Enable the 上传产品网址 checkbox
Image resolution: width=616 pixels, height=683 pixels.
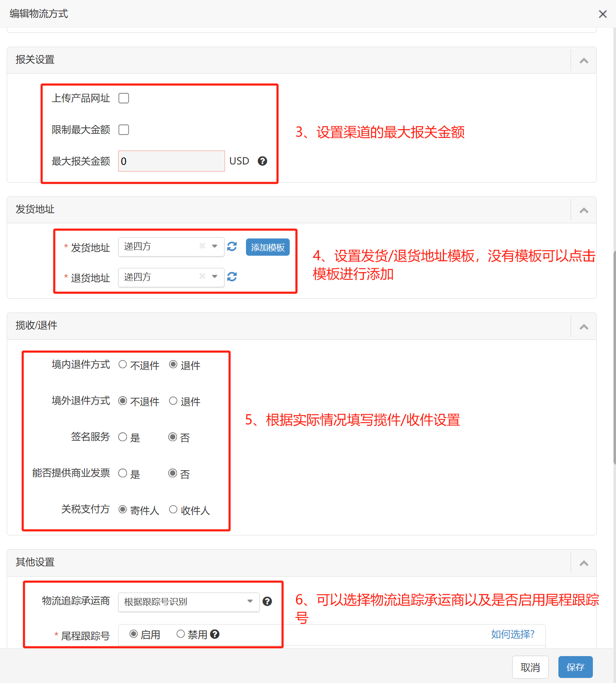point(124,98)
